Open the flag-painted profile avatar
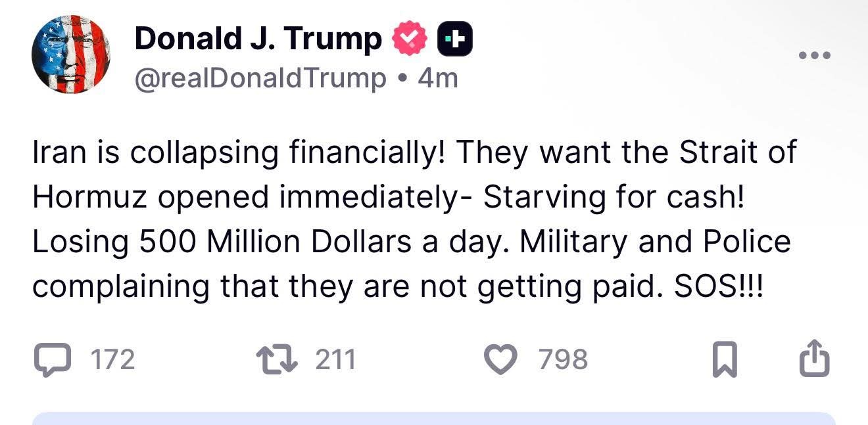Viewport: 868px width, 425px height. (x=71, y=55)
